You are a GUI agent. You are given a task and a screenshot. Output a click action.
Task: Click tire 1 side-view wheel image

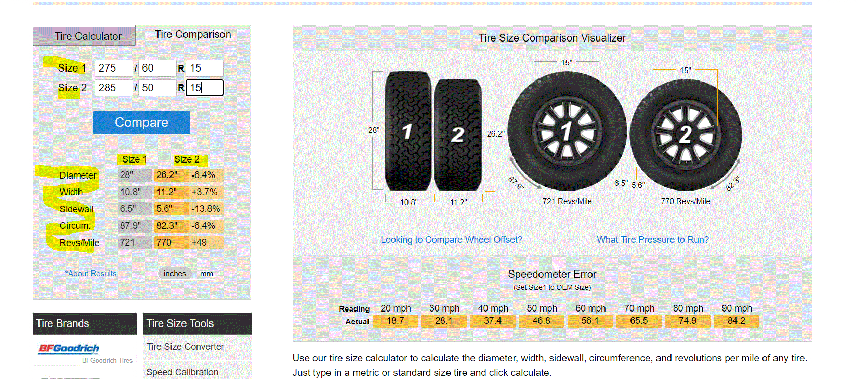(567, 131)
